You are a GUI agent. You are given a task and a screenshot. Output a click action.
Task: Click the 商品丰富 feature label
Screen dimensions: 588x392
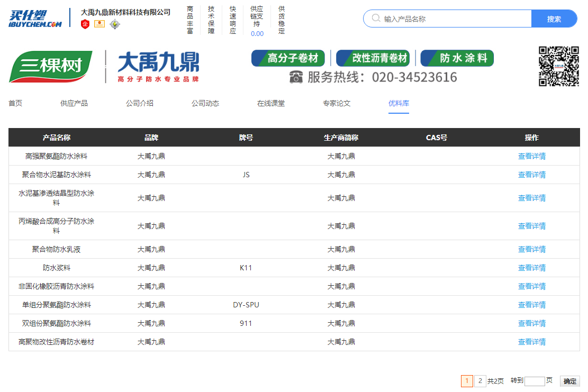[190, 20]
